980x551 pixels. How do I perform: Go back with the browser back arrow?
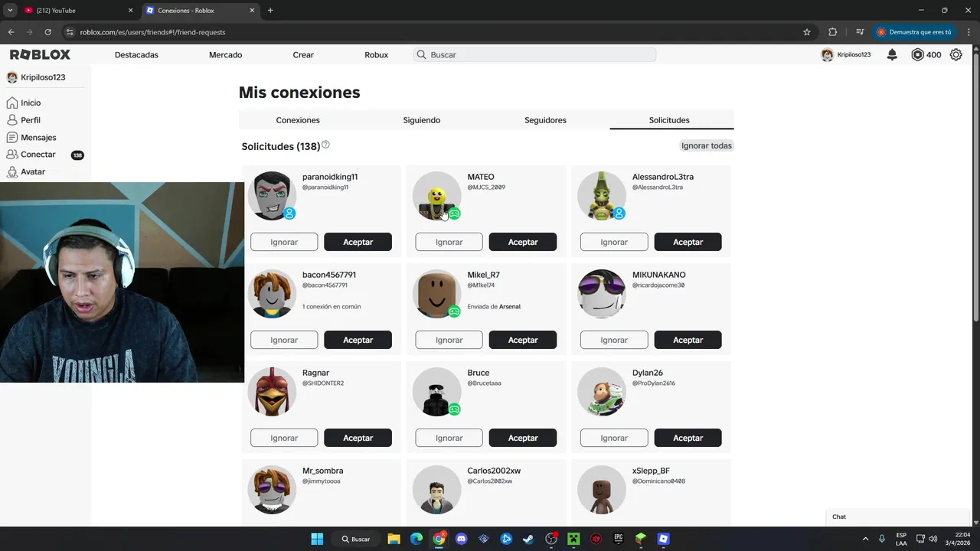(11, 32)
